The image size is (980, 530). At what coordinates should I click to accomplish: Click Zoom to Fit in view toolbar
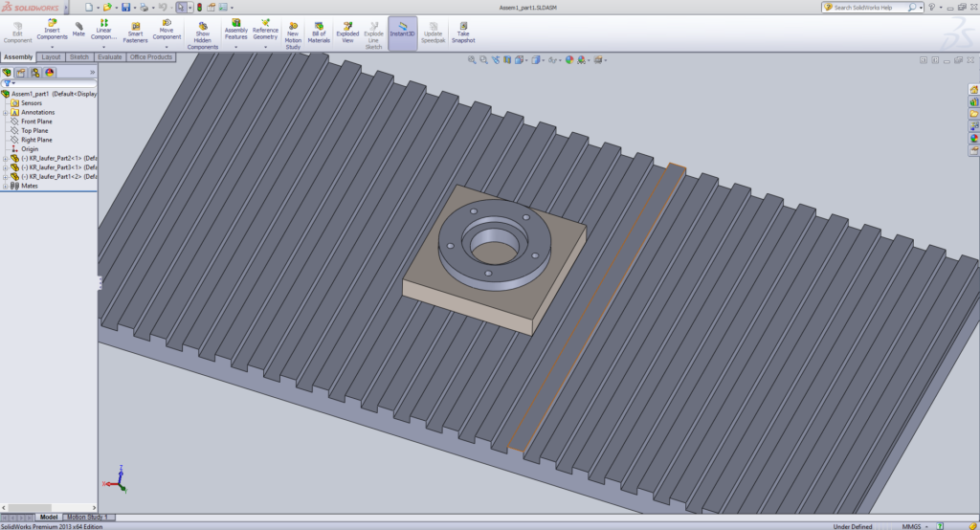pyautogui.click(x=472, y=60)
